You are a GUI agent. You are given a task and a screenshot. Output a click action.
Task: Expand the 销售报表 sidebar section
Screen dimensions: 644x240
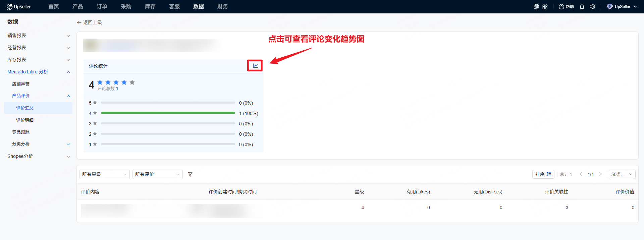[x=39, y=36]
